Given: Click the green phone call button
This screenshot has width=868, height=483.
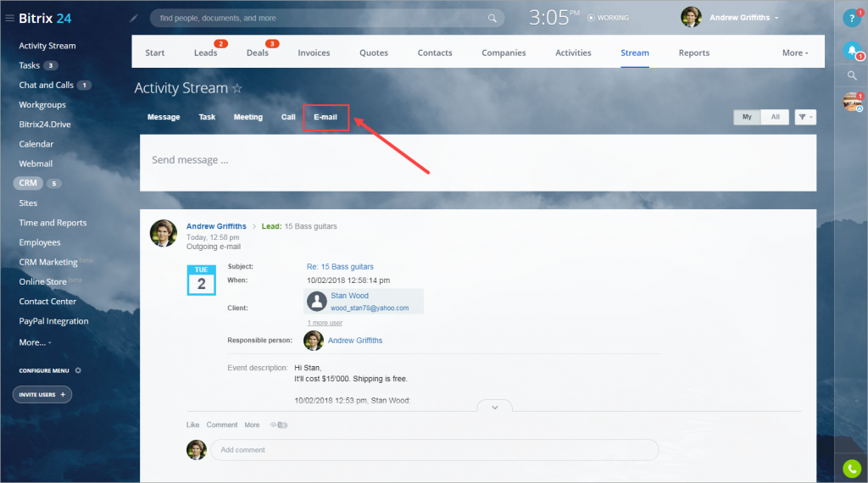Looking at the screenshot, I should click(x=852, y=469).
